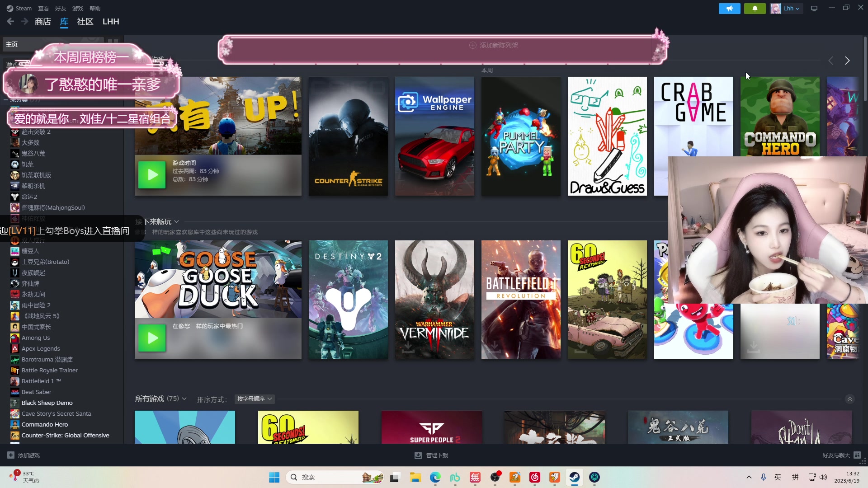Select Barotrauma 潜渊症 in list
The image size is (868, 488).
(x=47, y=359)
